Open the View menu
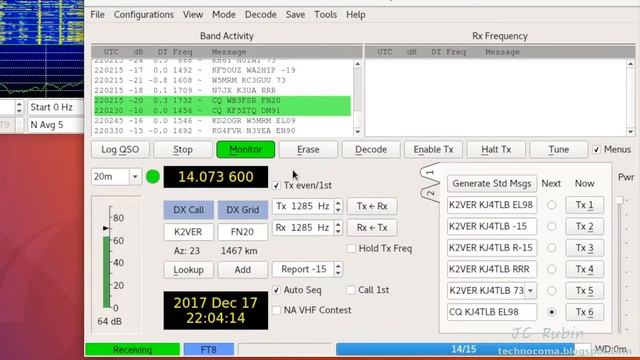Screen dimensions: 640x360 (193, 15)
